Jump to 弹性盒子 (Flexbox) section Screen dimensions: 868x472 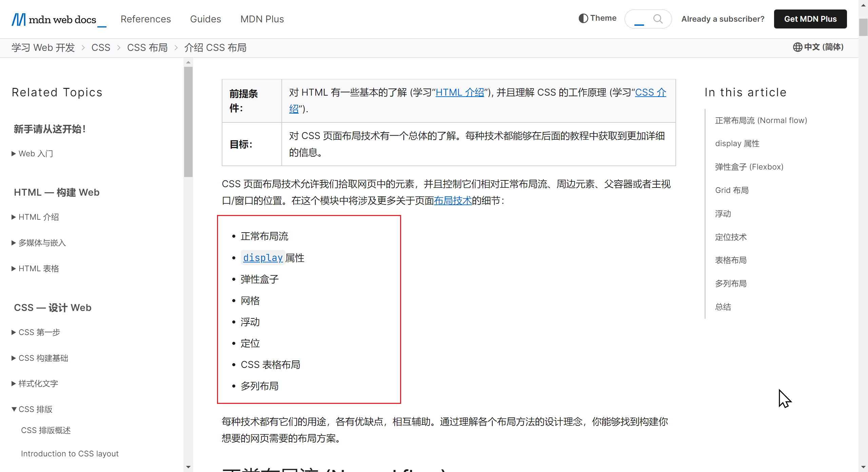749,167
